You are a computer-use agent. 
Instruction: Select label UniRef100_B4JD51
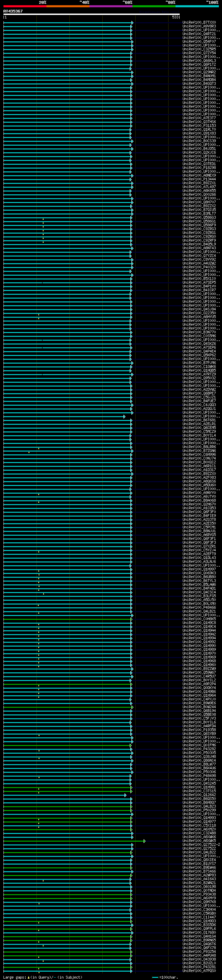199,149
